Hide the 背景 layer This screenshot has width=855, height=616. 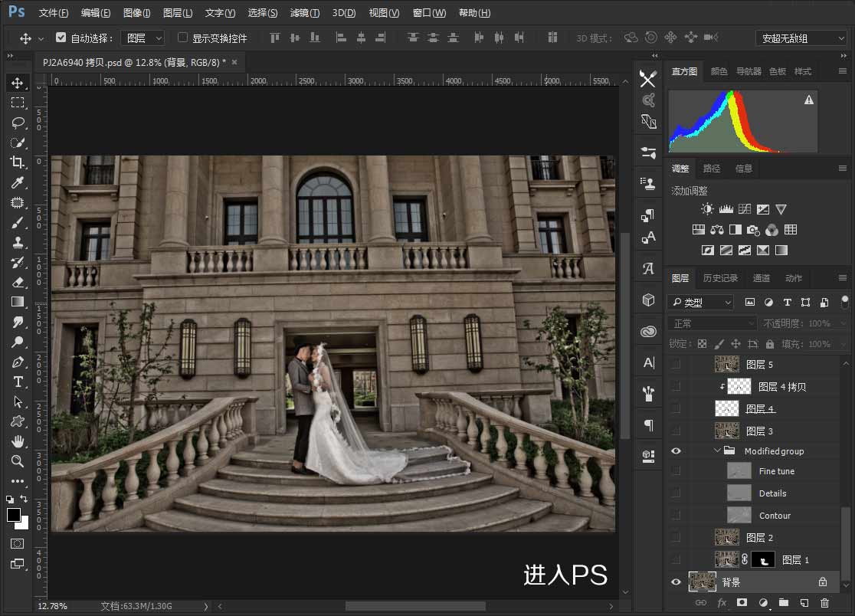[x=676, y=582]
